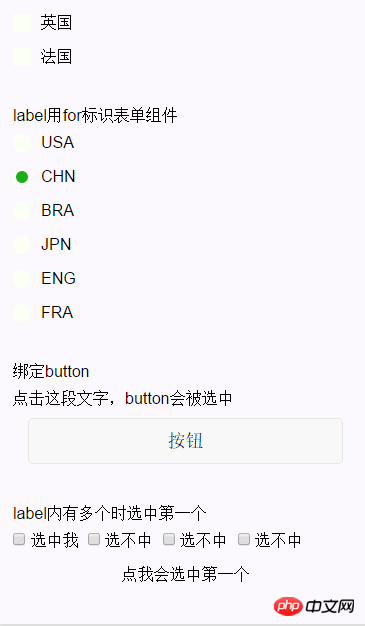Click the 点我会选中第一个 label

pos(186,574)
